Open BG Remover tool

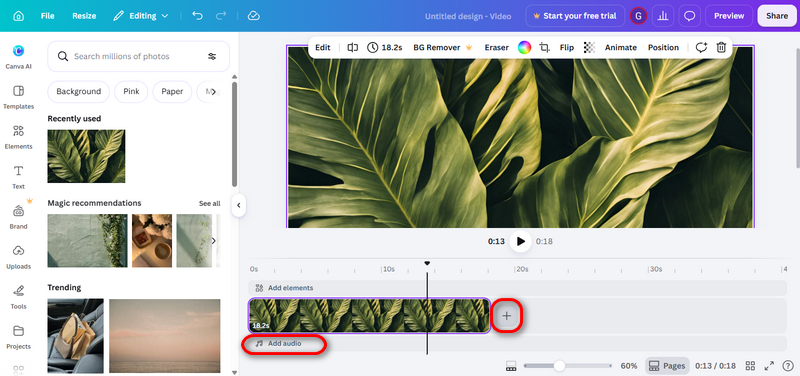443,47
